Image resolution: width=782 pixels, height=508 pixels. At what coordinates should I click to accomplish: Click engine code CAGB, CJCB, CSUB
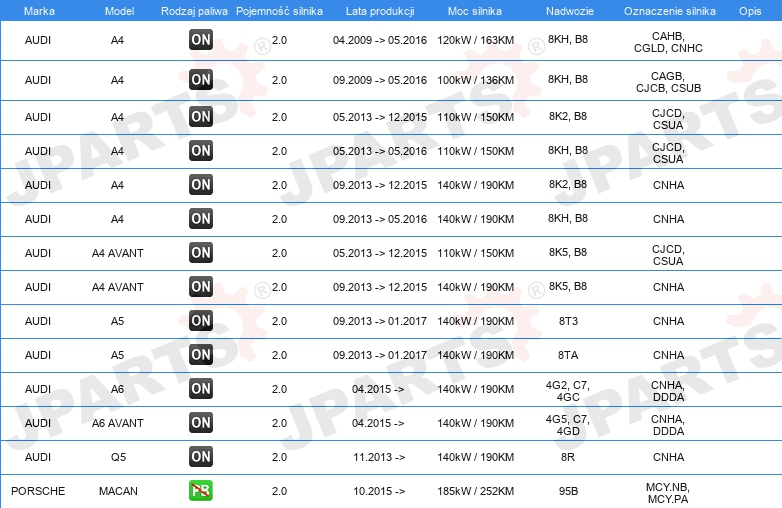[668, 82]
